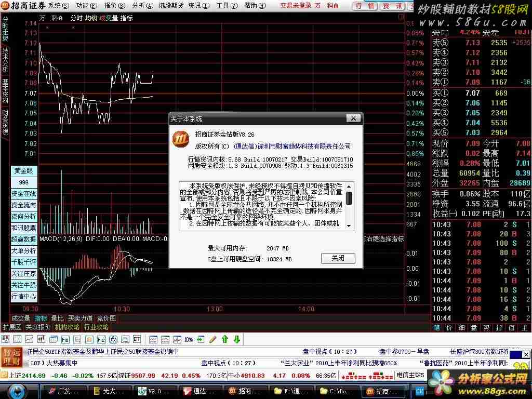Switch to the 技术分析 side tab
Image resolution: width=532 pixels, height=399 pixels.
coord(5,60)
